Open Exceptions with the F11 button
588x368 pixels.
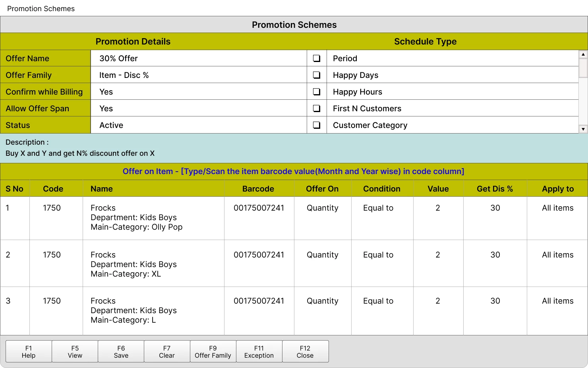pos(259,351)
